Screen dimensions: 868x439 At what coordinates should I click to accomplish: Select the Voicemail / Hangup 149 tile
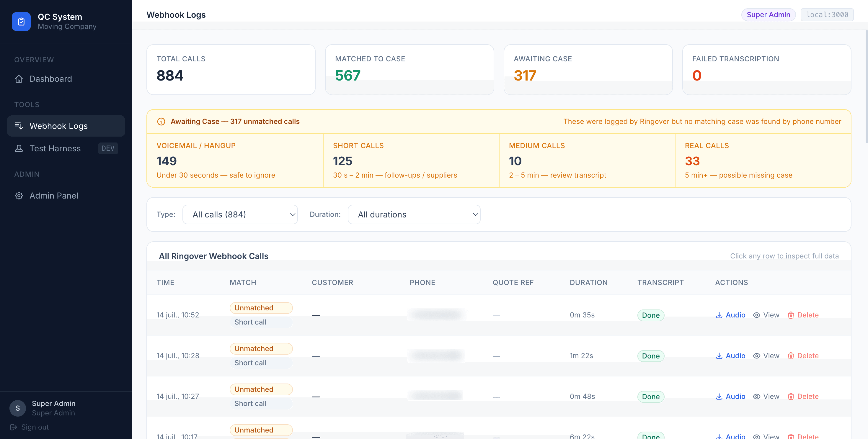pyautogui.click(x=235, y=160)
